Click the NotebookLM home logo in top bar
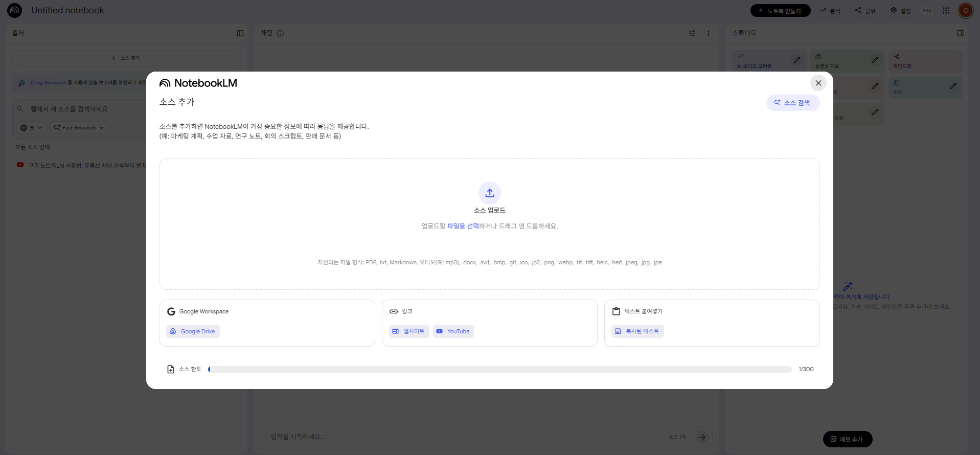 (14, 10)
